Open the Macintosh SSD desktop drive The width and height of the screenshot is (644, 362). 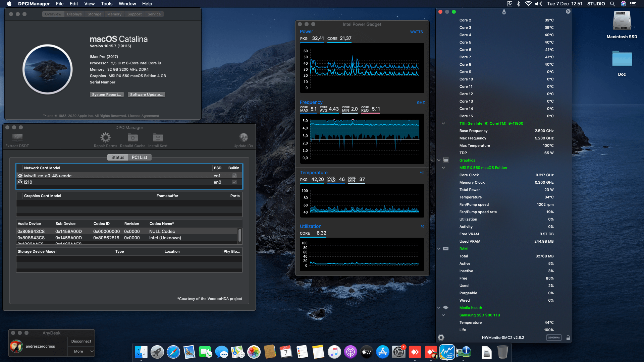pos(622,21)
